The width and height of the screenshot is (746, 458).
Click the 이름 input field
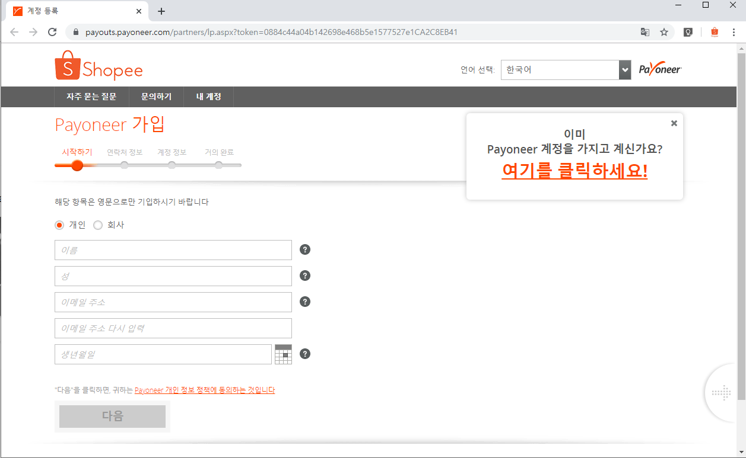tap(173, 250)
